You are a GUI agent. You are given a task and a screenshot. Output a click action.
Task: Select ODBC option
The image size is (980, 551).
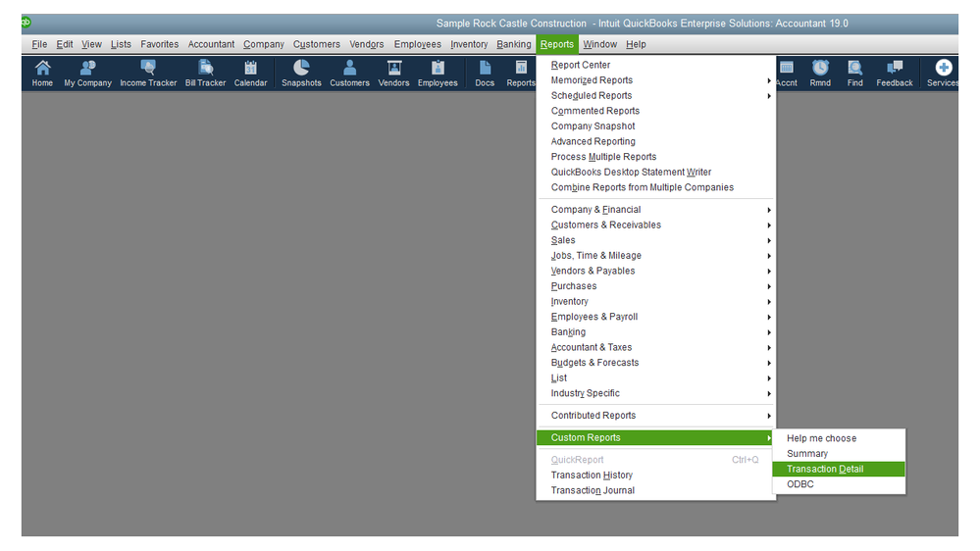tap(839, 484)
